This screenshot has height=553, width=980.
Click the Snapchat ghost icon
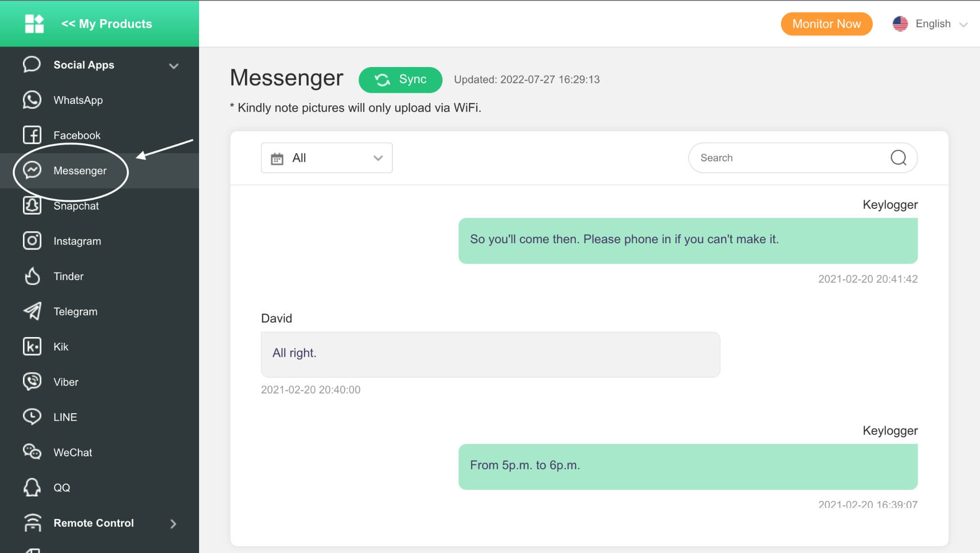[x=32, y=205]
